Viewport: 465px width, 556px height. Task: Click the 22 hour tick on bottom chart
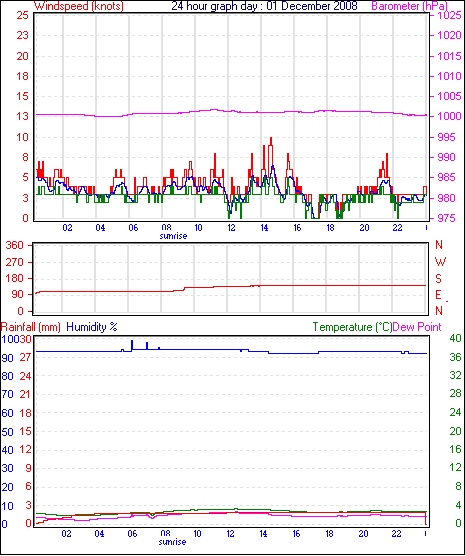pyautogui.click(x=396, y=534)
